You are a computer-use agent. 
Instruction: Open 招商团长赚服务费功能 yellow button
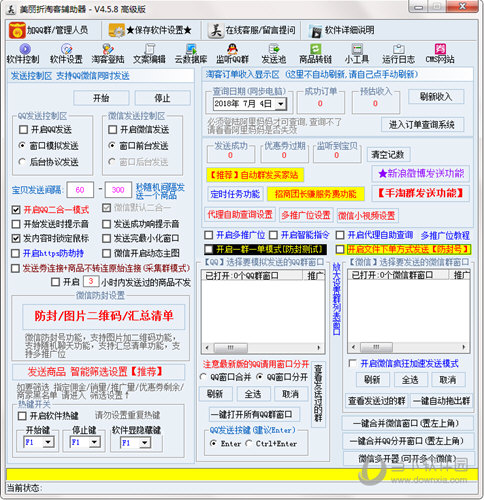pos(315,194)
